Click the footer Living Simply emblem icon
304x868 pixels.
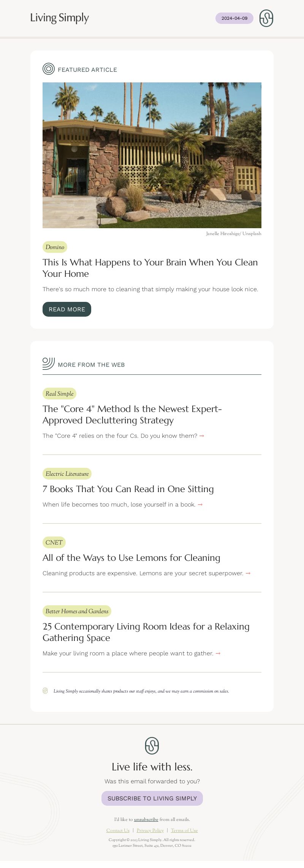[152, 746]
